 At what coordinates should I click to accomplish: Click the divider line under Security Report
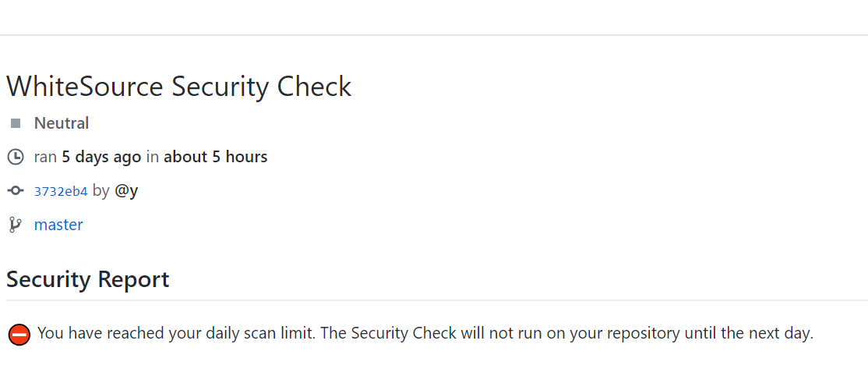pyautogui.click(x=436, y=300)
